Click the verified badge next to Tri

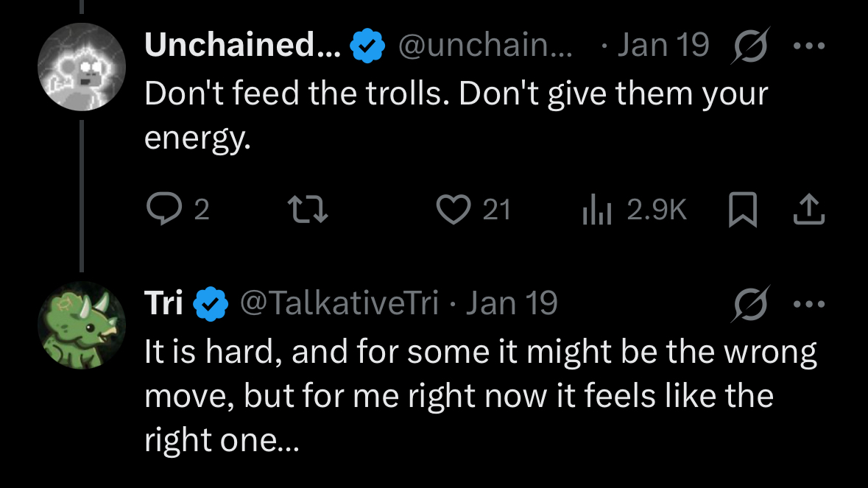click(211, 304)
